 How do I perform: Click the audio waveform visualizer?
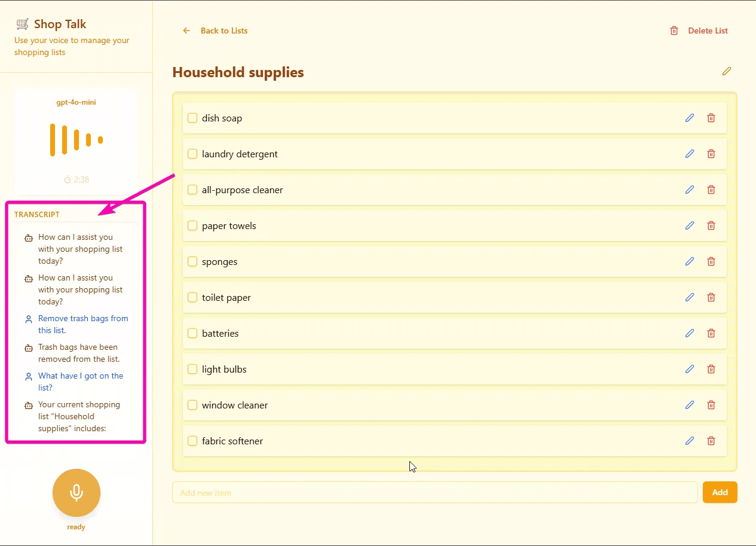pos(76,140)
